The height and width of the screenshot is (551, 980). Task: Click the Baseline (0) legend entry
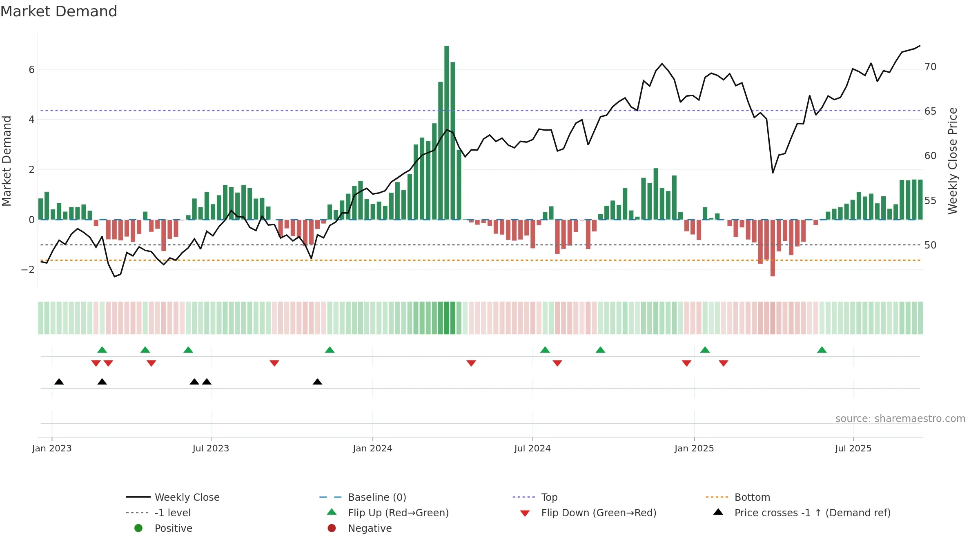pos(363,497)
